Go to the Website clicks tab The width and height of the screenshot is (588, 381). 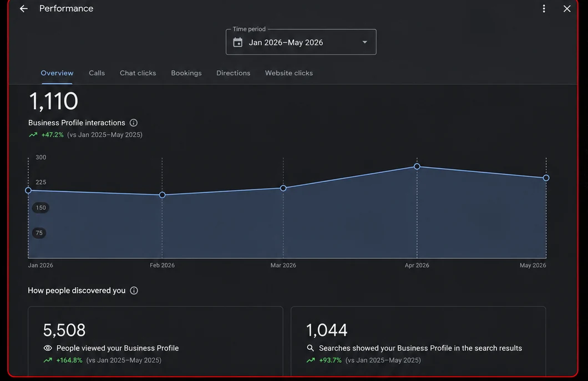click(x=289, y=73)
